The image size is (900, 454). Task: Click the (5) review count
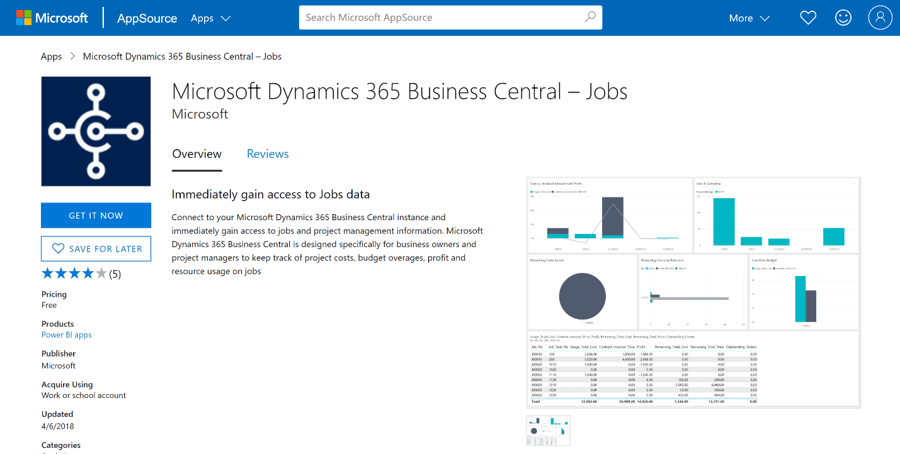coord(115,274)
